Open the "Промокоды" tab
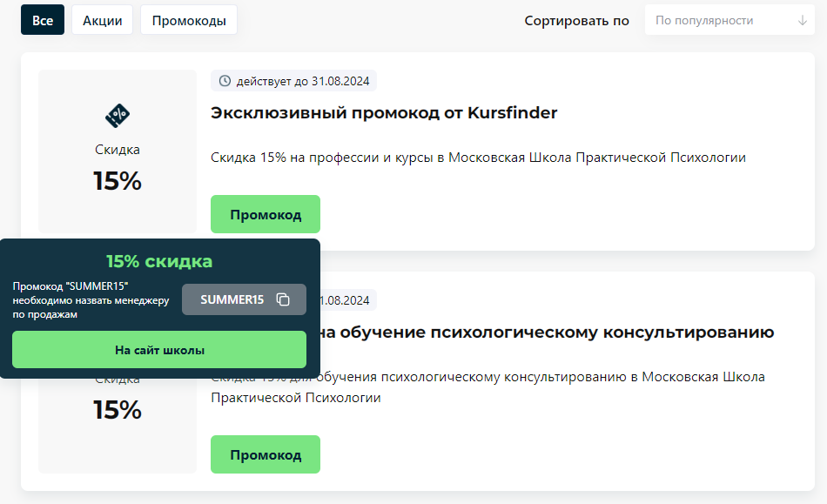This screenshot has height=504, width=827. click(189, 20)
